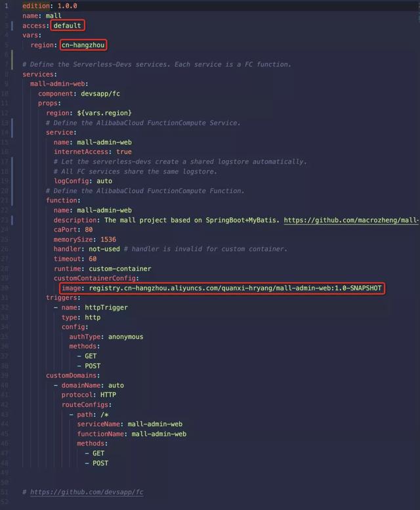Click the 'anonymous' authType value
The image size is (420, 510).
(126, 337)
